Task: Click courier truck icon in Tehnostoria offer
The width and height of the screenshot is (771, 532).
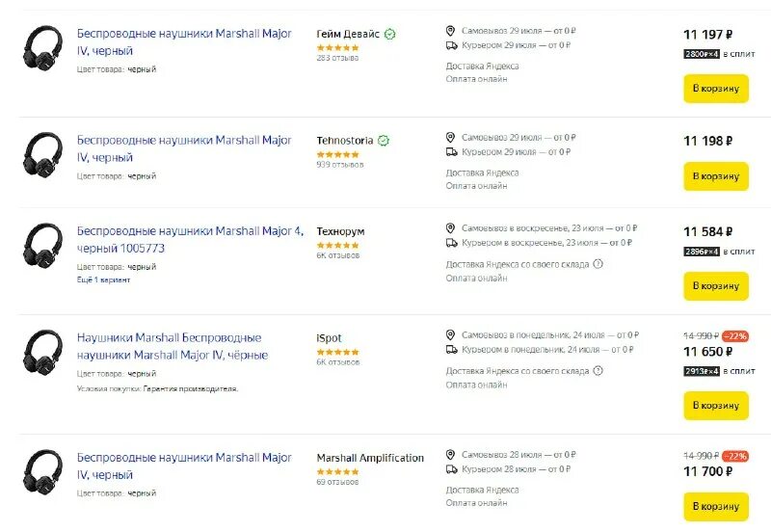Action: coord(450,152)
